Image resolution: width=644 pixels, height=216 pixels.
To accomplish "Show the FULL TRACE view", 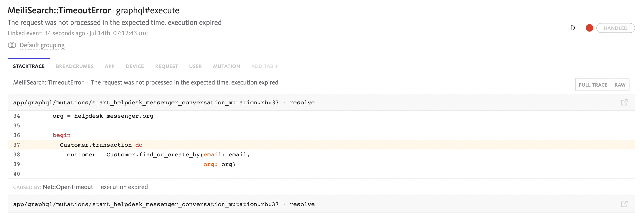I will click(593, 85).
